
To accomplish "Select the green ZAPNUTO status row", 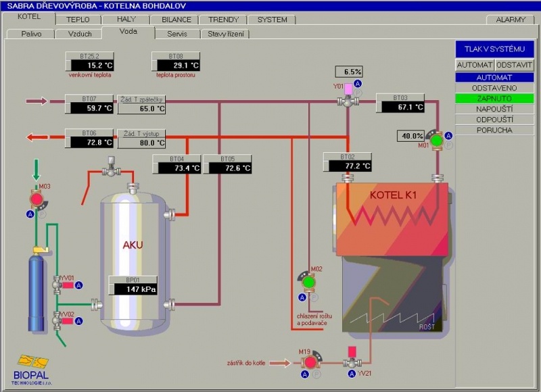I will coord(494,98).
